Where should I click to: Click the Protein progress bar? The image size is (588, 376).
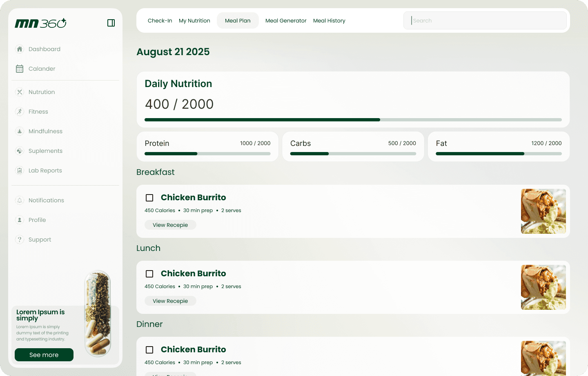pyautogui.click(x=207, y=154)
